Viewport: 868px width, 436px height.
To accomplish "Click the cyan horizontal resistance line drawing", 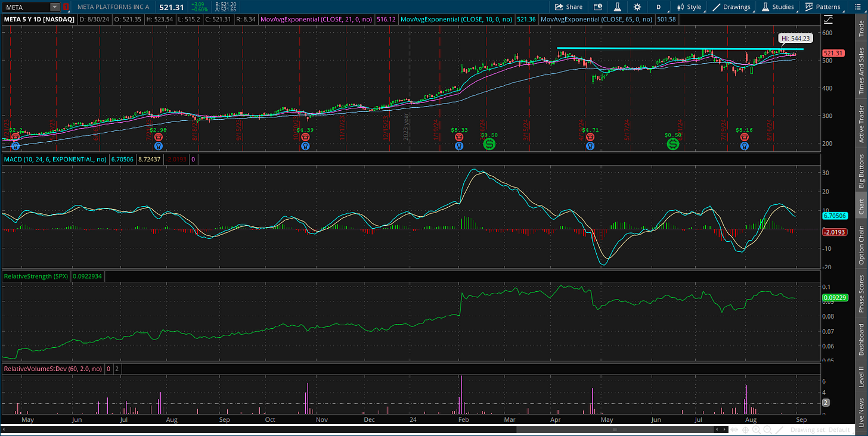I will click(680, 48).
